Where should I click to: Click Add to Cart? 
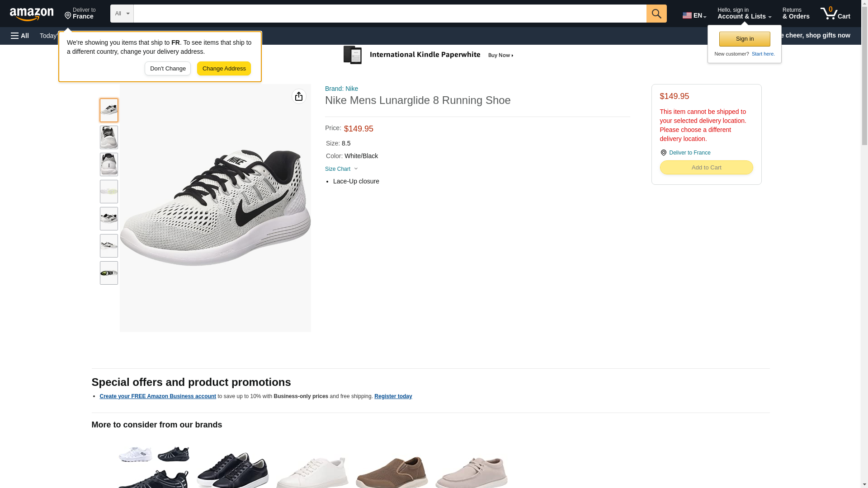pos(706,168)
